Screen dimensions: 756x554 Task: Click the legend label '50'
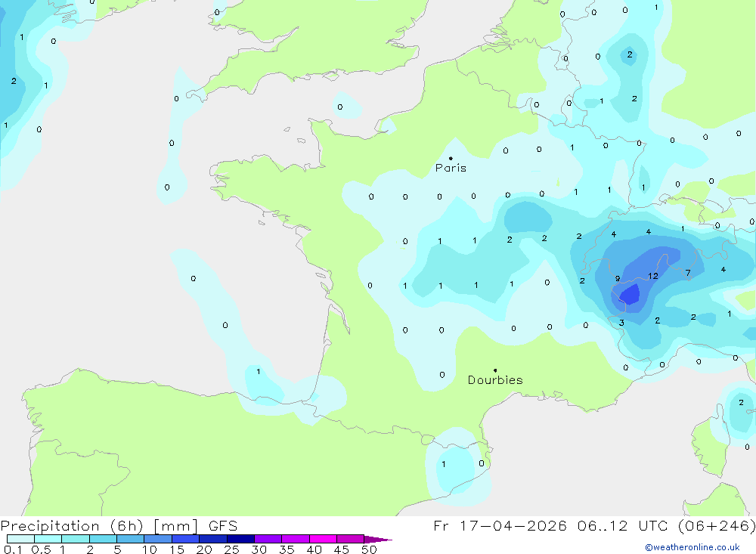coord(369,549)
